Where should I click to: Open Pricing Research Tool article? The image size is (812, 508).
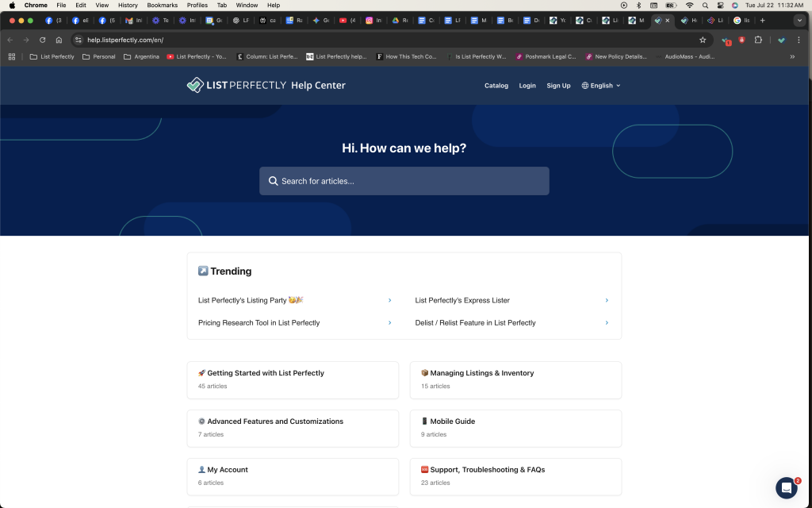259,322
